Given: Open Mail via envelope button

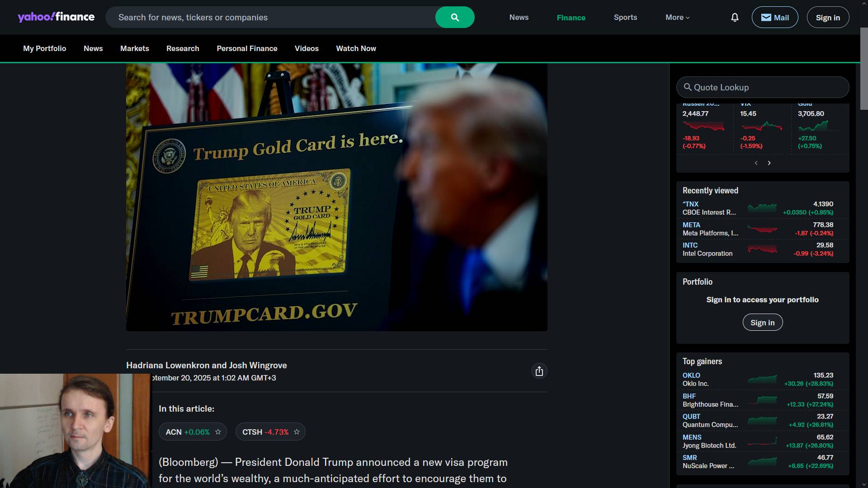Looking at the screenshot, I should 774,18.
